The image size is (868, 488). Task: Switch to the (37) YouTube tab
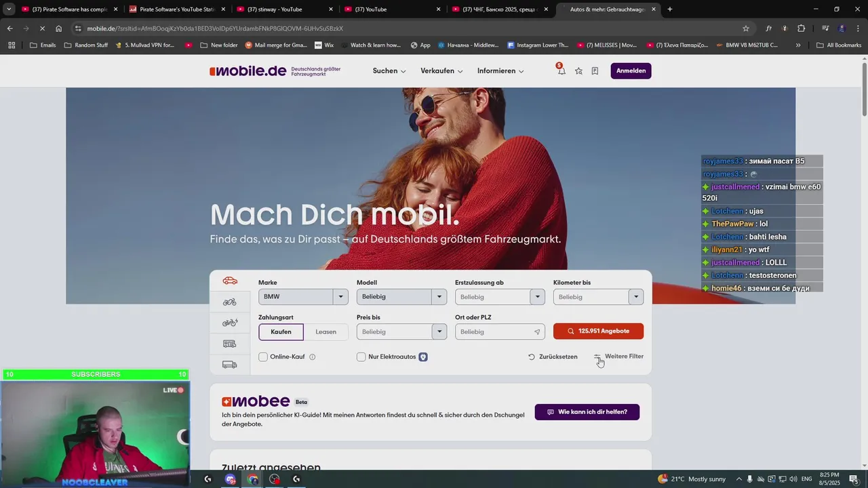(x=393, y=9)
